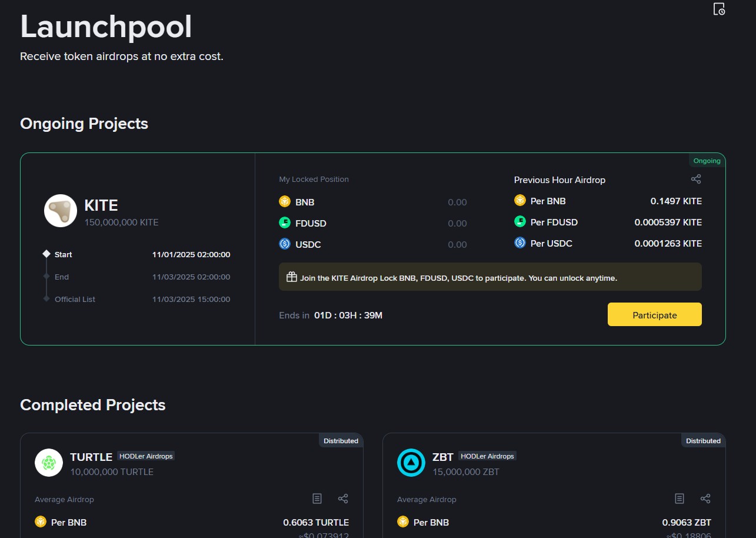Open the history icon at top right

[x=718, y=9]
